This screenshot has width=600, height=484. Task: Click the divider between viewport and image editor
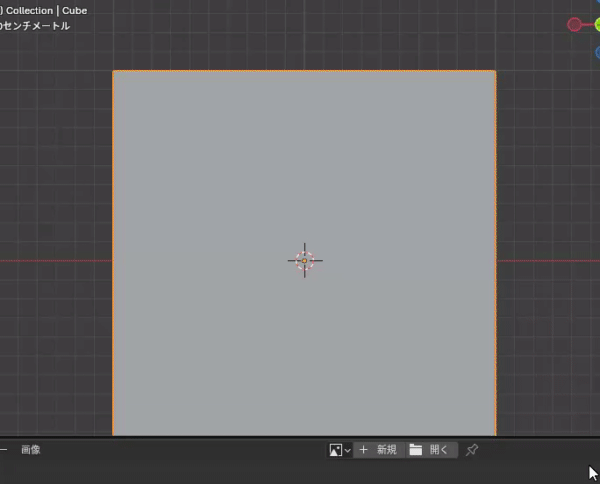[x=300, y=438]
